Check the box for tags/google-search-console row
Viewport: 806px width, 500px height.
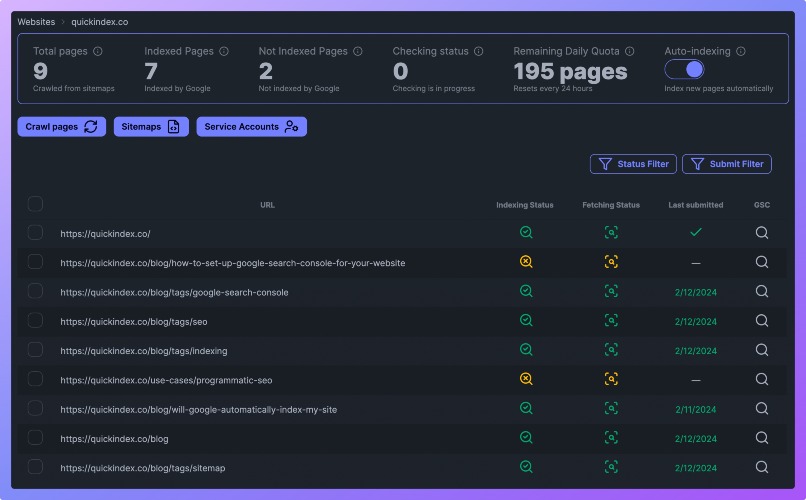click(x=35, y=291)
